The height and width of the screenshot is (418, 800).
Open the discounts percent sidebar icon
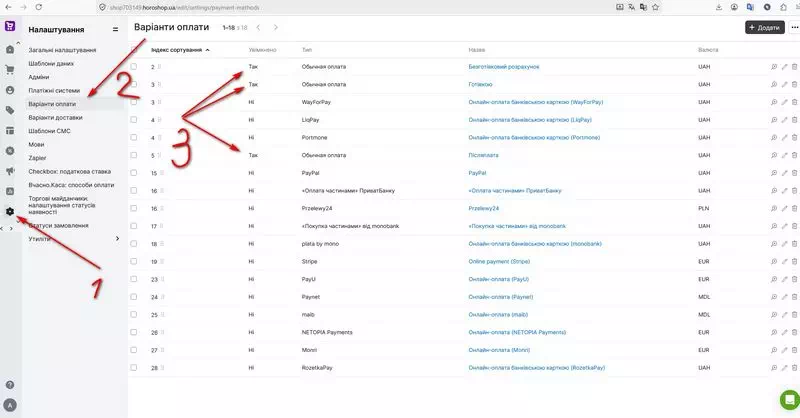10,151
